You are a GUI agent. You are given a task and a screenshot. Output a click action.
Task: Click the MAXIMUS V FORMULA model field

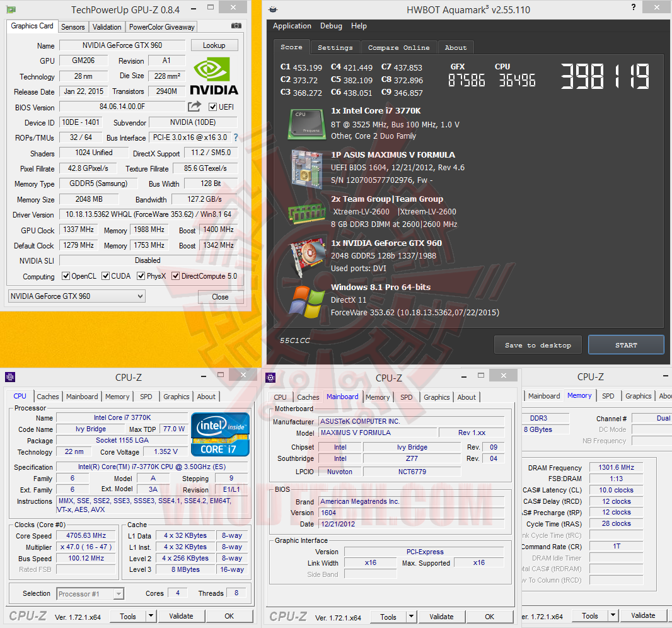pyautogui.click(x=378, y=433)
